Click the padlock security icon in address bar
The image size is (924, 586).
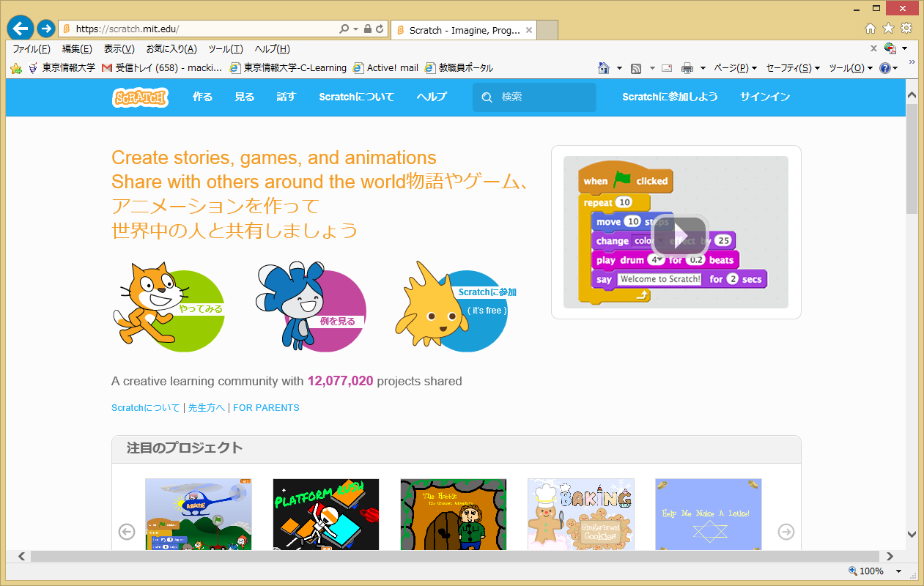[368, 29]
